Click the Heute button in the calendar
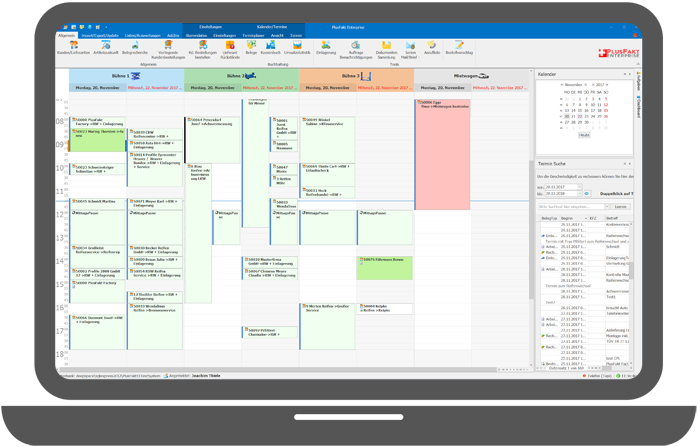700x447 pixels. click(584, 135)
